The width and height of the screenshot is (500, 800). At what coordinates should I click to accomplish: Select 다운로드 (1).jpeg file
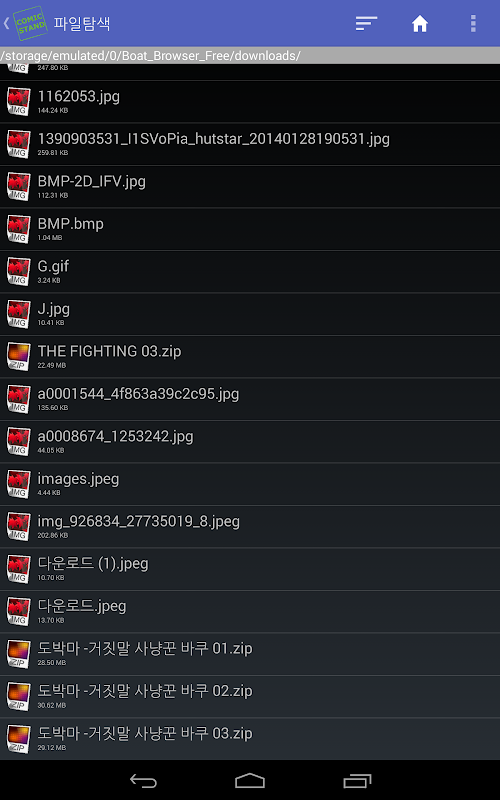[x=250, y=569]
